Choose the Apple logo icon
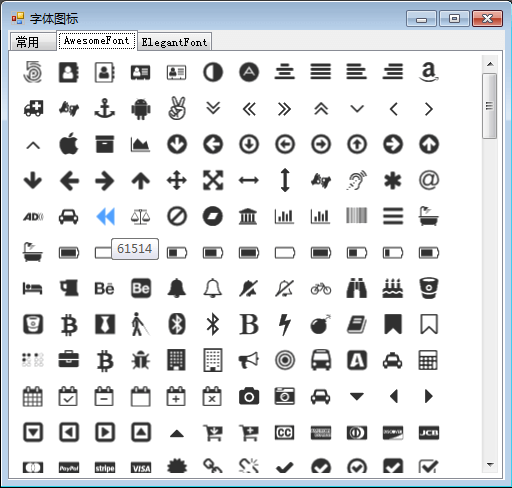Viewport: 512px width, 488px height. point(69,144)
